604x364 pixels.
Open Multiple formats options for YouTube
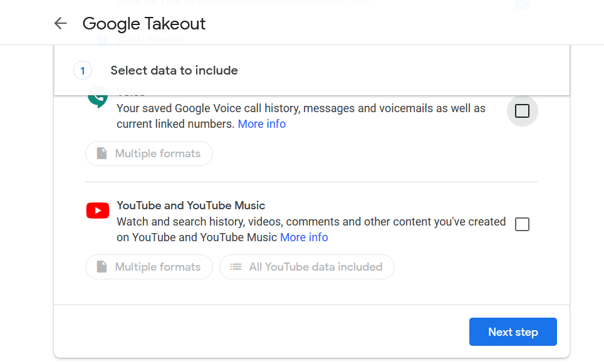pyautogui.click(x=148, y=266)
